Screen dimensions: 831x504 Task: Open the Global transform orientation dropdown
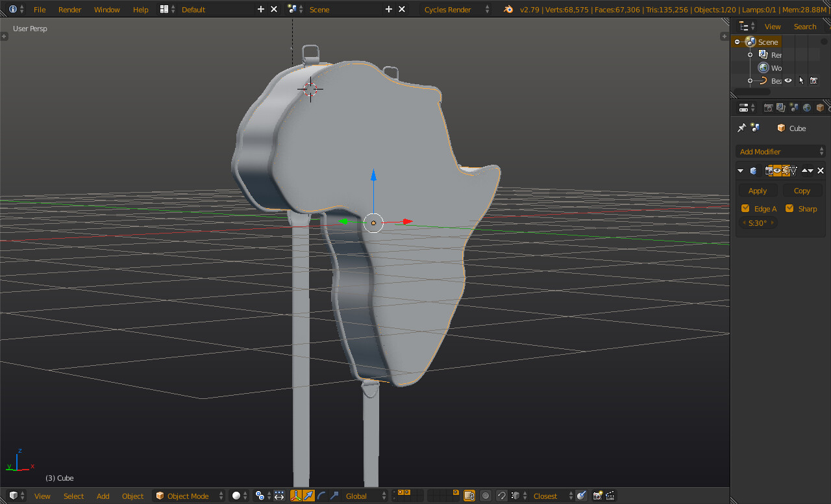pos(365,496)
